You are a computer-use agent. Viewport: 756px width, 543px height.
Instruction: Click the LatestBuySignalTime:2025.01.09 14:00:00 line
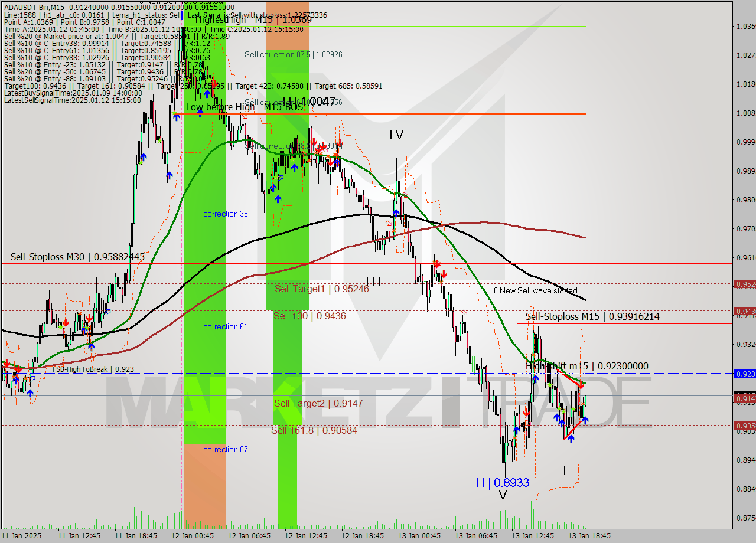pos(73,93)
